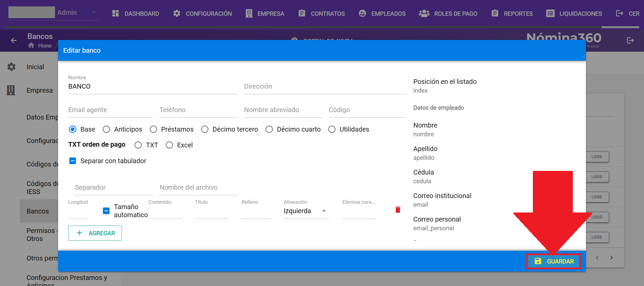Click the Título input field
The width and height of the screenshot is (644, 286).
pos(212,211)
